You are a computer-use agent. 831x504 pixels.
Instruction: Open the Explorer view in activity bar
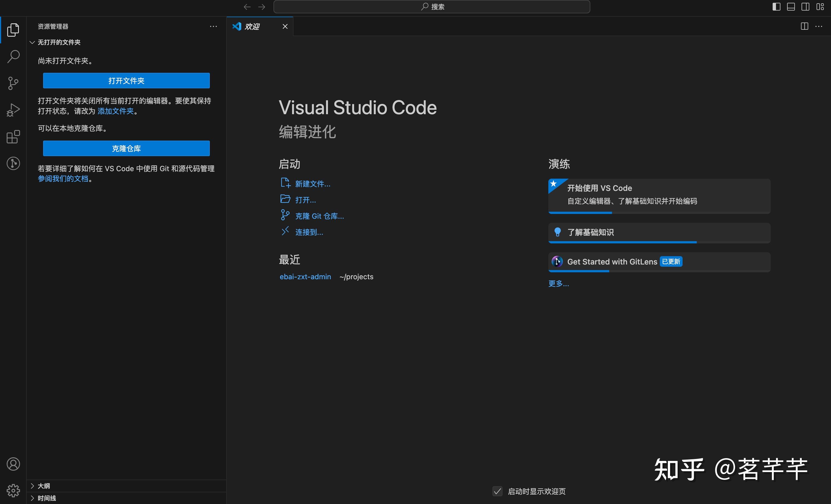[x=13, y=30]
